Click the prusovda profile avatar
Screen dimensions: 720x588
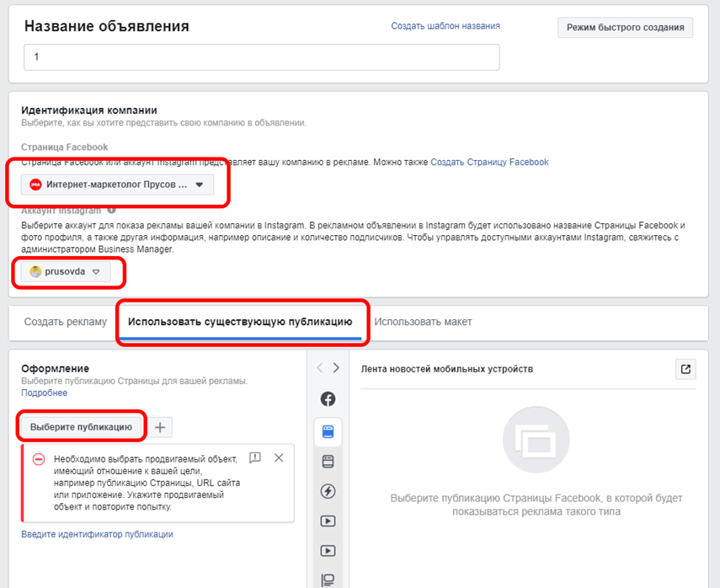(35, 271)
